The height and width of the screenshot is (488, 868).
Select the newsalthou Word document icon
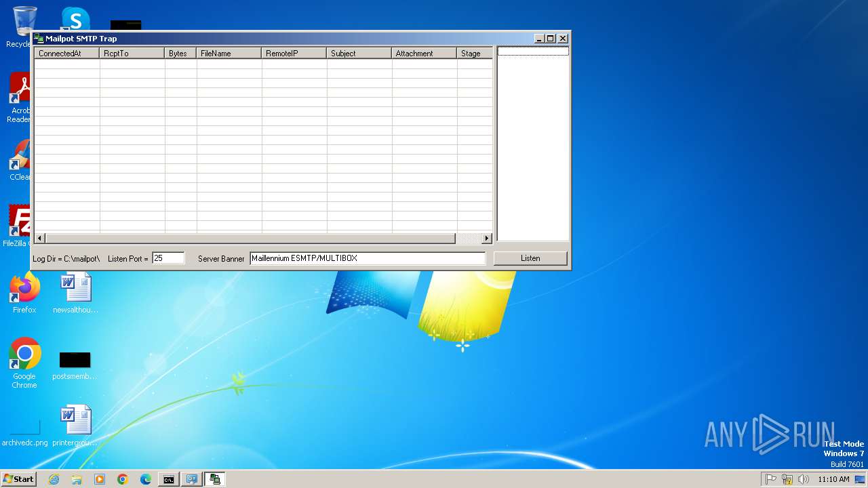[75, 293]
